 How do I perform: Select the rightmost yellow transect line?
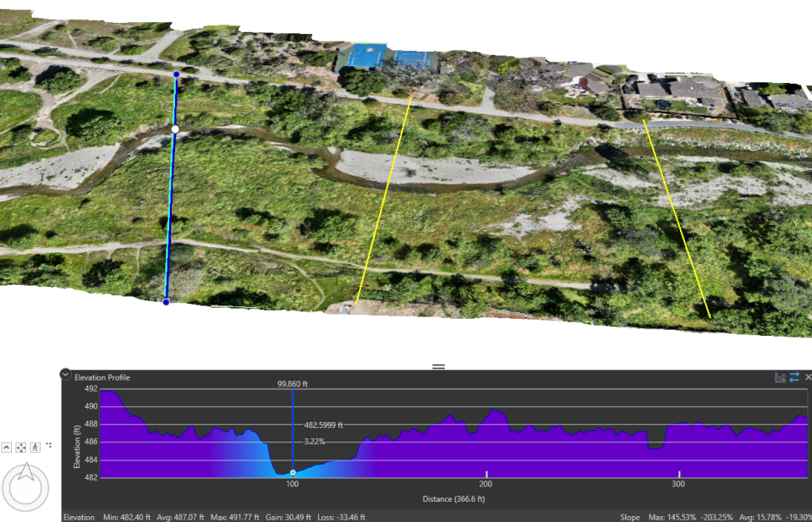coord(677,218)
